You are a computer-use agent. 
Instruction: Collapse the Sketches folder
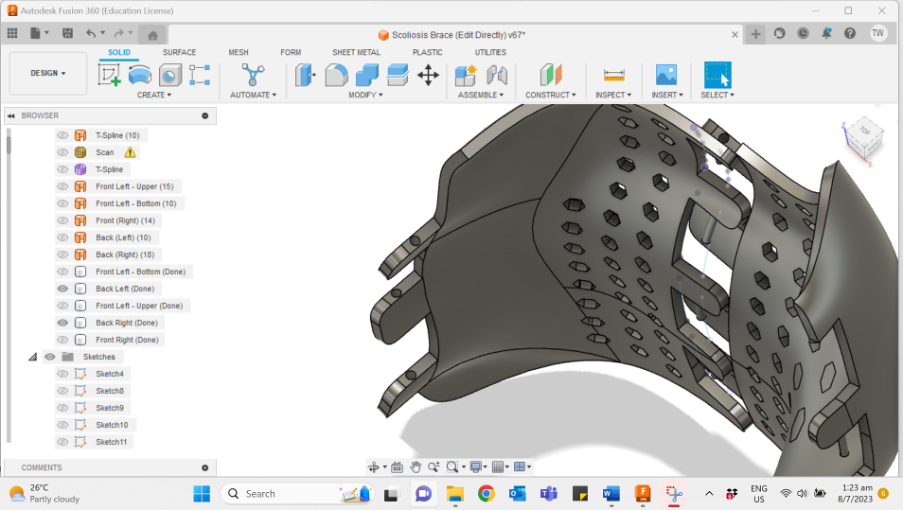[x=33, y=357]
